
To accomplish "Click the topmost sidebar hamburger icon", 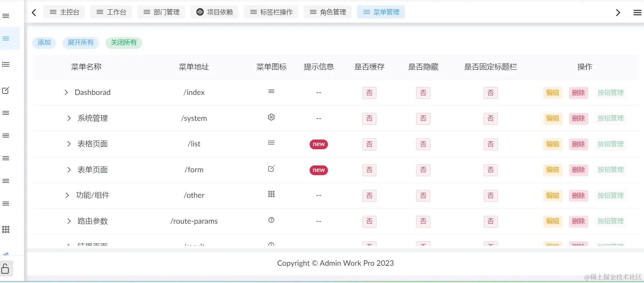I will click(x=6, y=16).
